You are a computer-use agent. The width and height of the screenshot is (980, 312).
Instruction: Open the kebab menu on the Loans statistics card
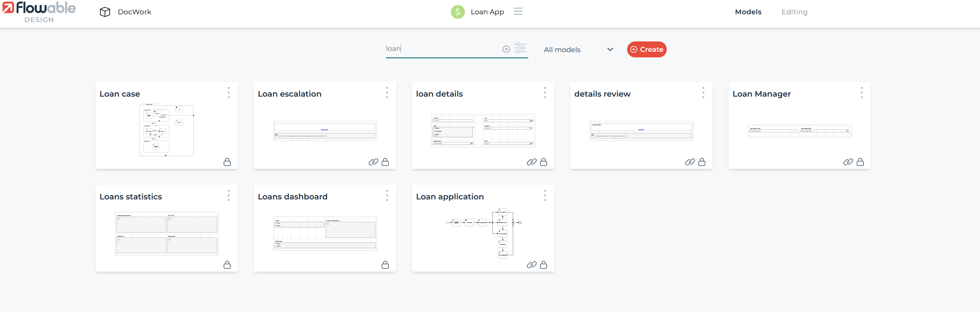pos(229,196)
